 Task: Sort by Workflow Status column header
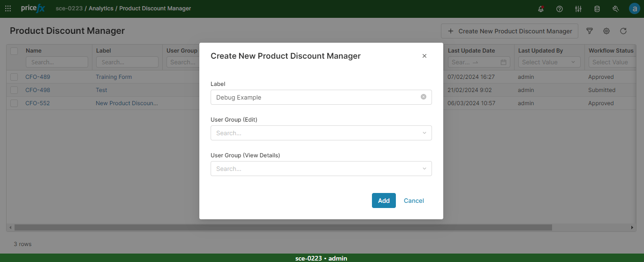[611, 51]
